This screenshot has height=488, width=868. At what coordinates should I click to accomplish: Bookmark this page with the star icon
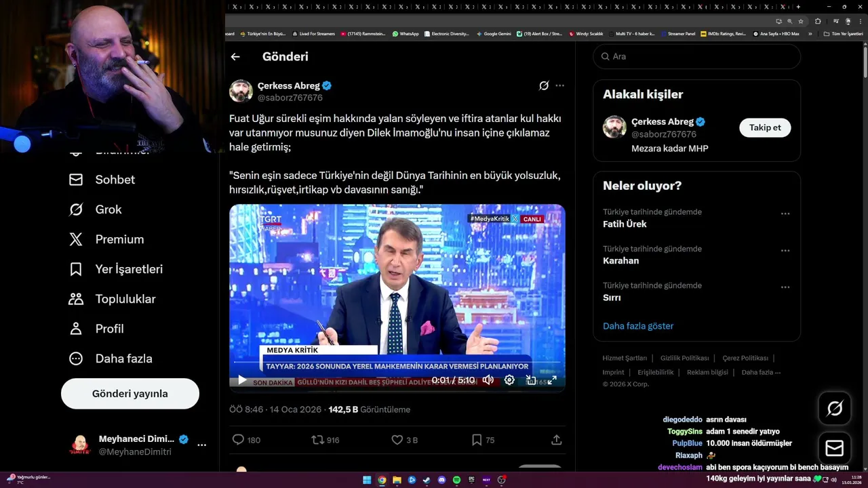pyautogui.click(x=801, y=21)
